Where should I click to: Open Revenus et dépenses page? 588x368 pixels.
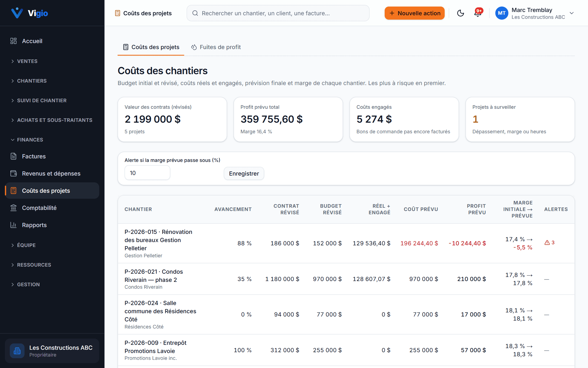[52, 173]
